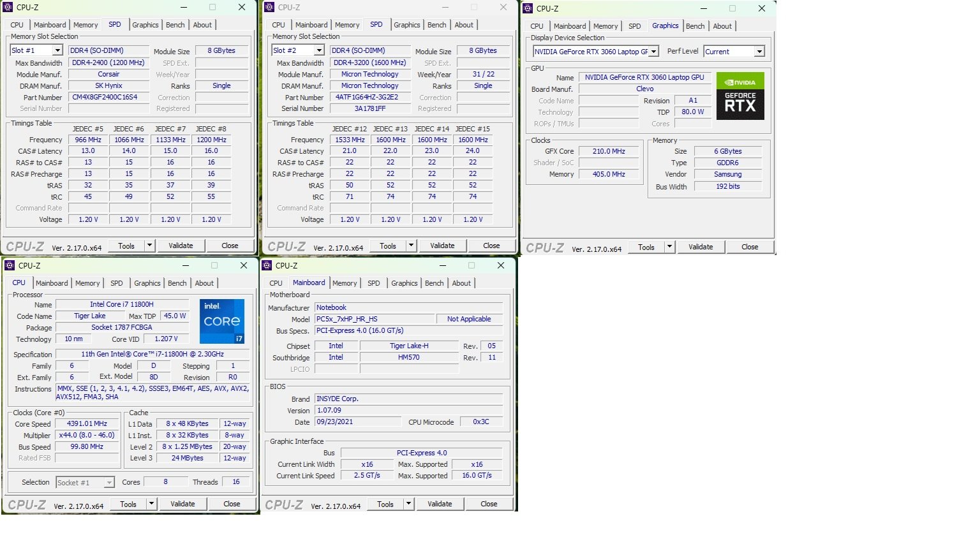The image size is (980, 551).
Task: Expand Tools arrow in the Graphics window
Action: tap(669, 247)
